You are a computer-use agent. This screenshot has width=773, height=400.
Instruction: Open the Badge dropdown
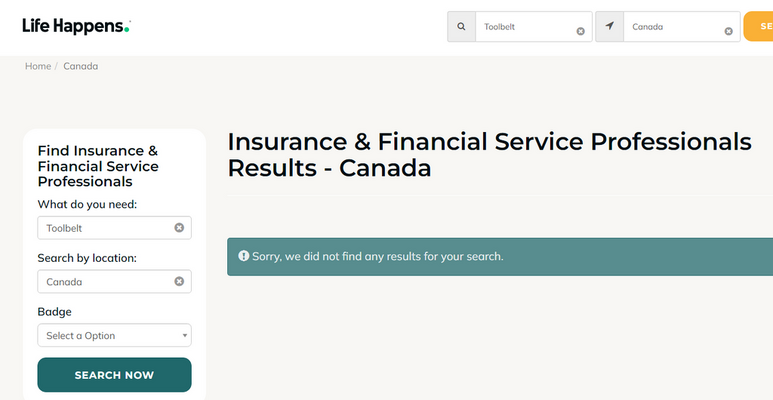(114, 335)
